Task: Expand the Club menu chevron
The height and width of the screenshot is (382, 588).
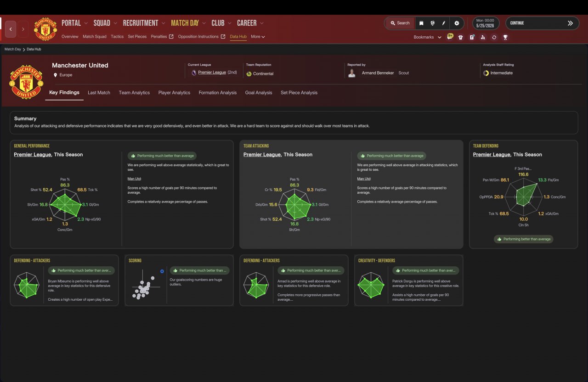Action: click(x=229, y=23)
